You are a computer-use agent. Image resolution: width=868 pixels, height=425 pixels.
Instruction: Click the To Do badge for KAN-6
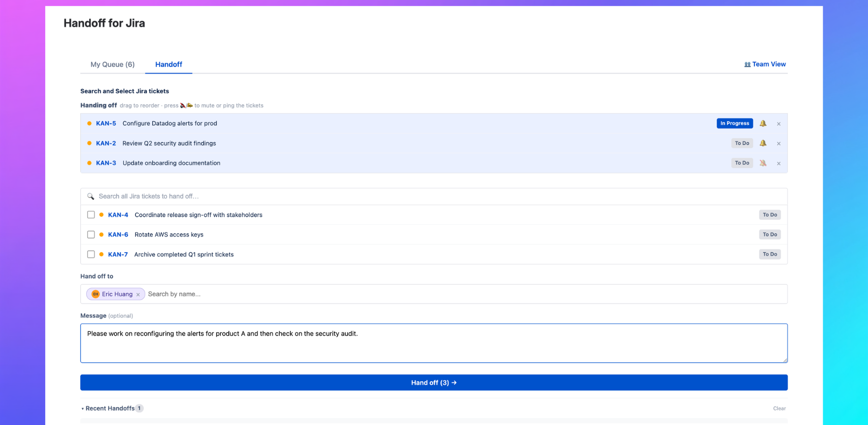coord(770,235)
